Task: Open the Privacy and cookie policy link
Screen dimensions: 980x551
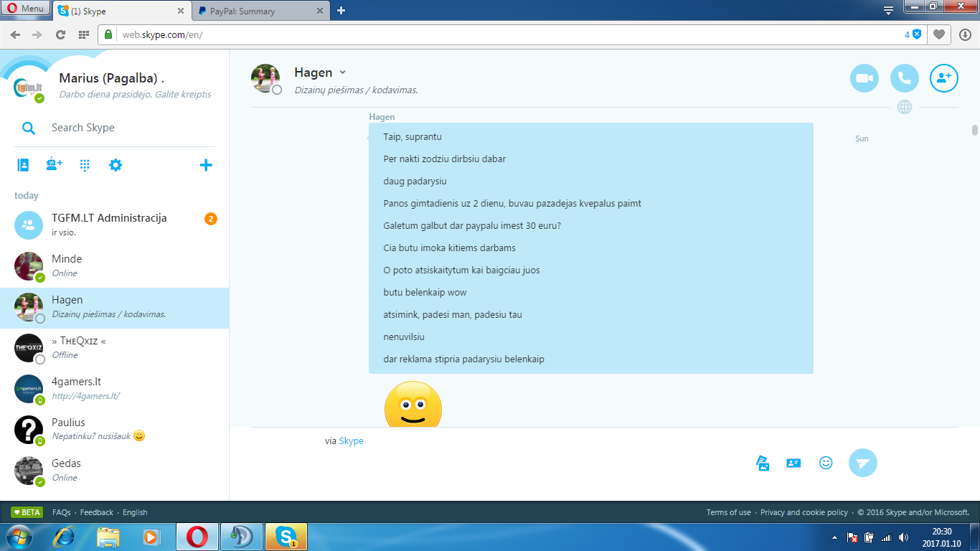Action: (x=804, y=512)
